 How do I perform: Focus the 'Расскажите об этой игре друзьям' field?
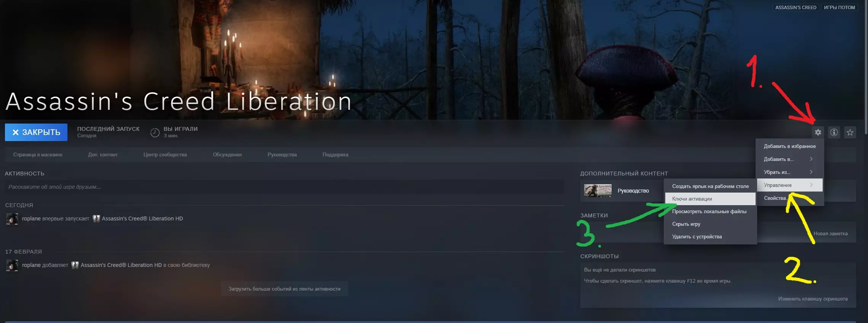click(284, 187)
